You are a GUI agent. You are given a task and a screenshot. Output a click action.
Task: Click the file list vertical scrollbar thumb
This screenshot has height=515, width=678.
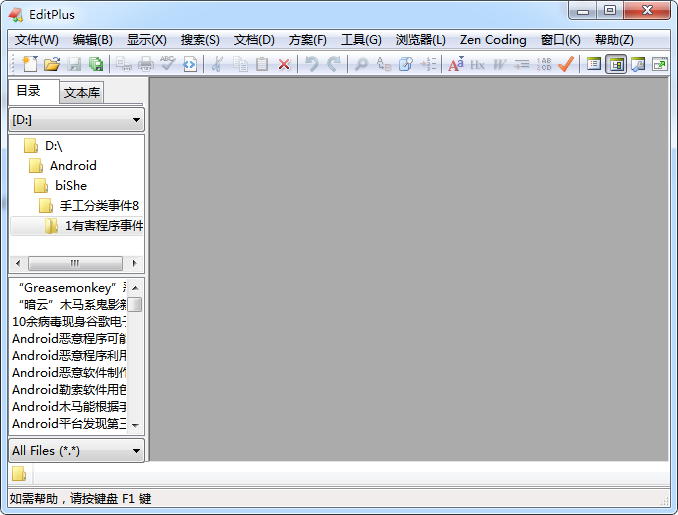(x=135, y=304)
